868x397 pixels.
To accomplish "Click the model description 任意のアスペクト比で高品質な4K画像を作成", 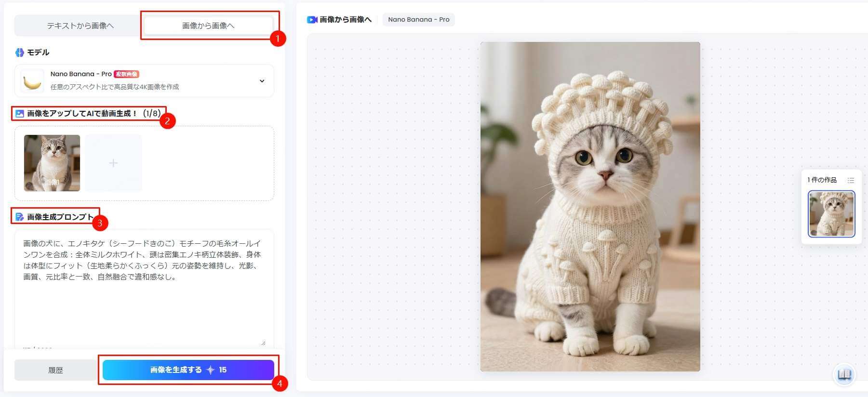I will tap(115, 87).
